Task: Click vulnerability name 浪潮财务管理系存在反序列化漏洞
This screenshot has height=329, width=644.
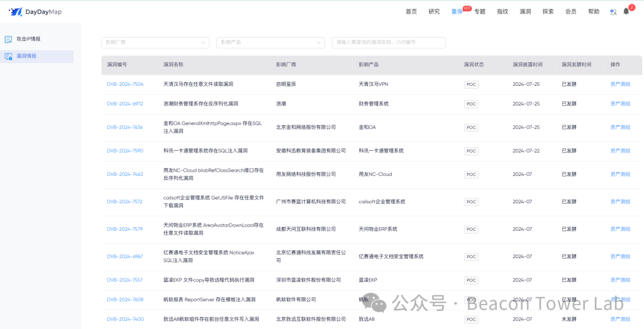Action: pos(201,104)
